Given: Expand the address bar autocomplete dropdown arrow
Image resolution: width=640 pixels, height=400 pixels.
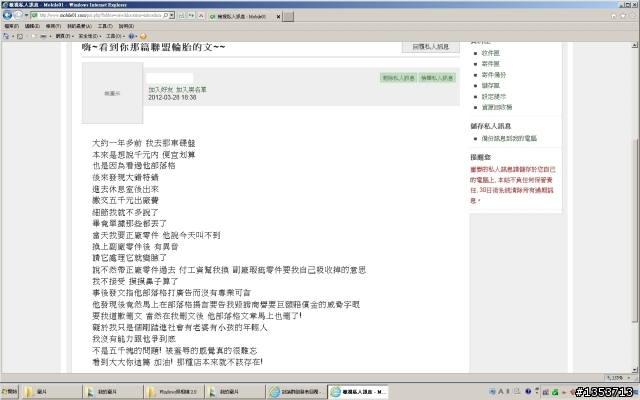Looking at the screenshot, I should [172, 16].
